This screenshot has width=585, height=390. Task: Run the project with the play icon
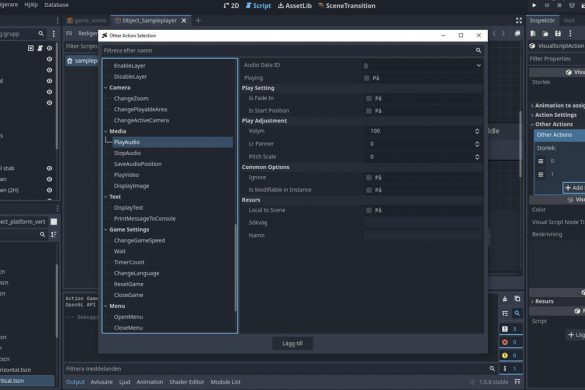[534, 5]
